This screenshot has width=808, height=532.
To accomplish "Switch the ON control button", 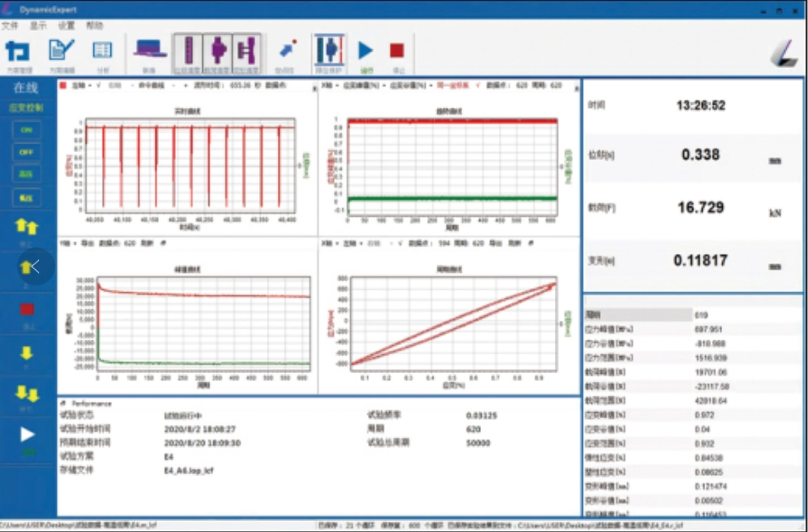I will pos(27,129).
